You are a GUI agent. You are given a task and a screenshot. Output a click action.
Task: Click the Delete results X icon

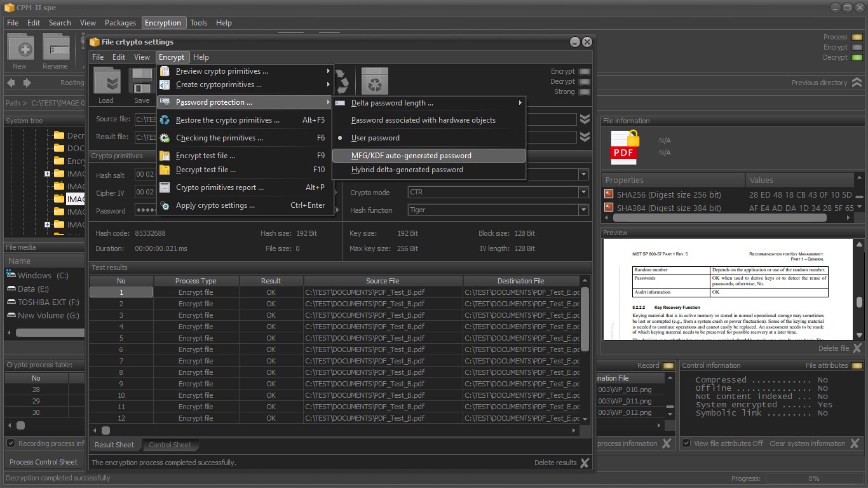tap(585, 463)
